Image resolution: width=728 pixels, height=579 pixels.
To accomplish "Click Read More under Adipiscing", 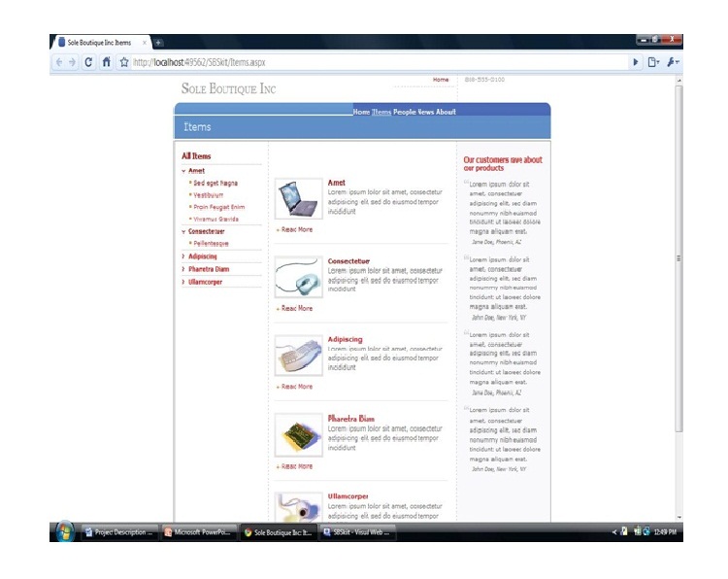I will (x=295, y=387).
